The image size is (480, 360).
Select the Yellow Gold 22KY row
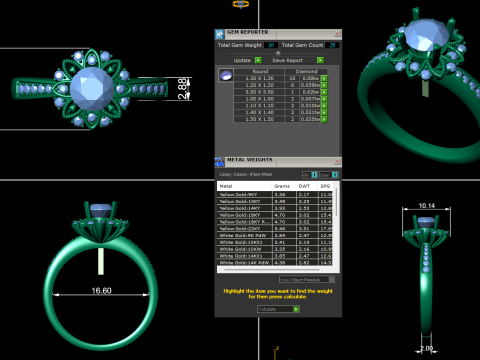(275, 229)
